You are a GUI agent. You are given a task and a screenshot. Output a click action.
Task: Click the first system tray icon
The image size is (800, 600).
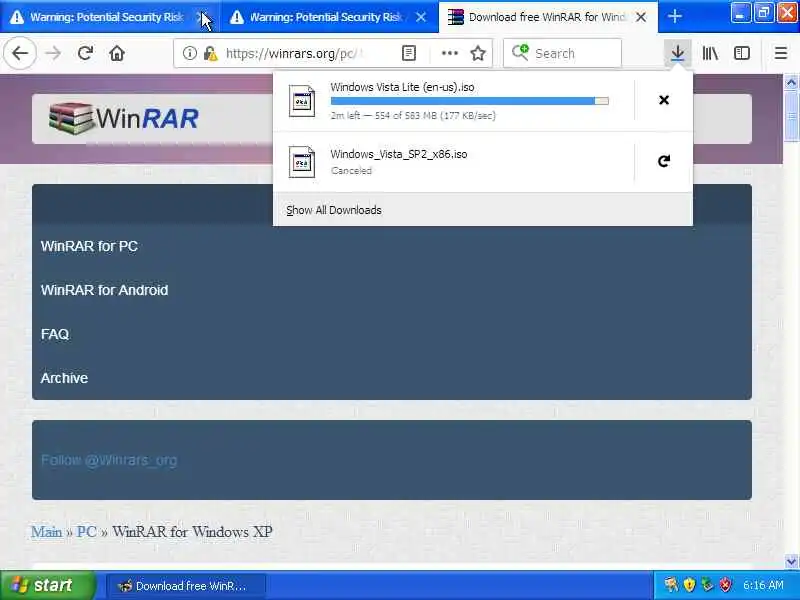(x=671, y=585)
